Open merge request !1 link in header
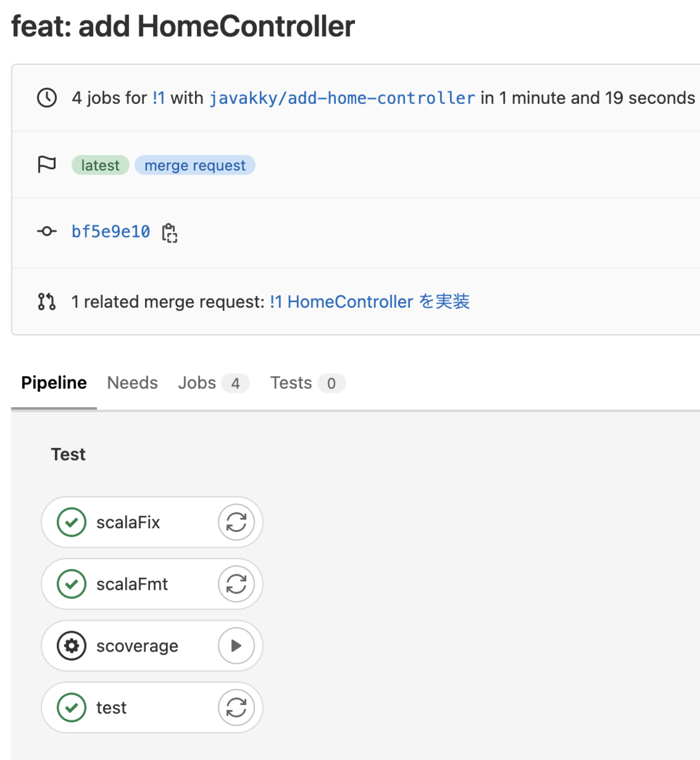Image resolution: width=700 pixels, height=760 pixels. click(x=159, y=98)
